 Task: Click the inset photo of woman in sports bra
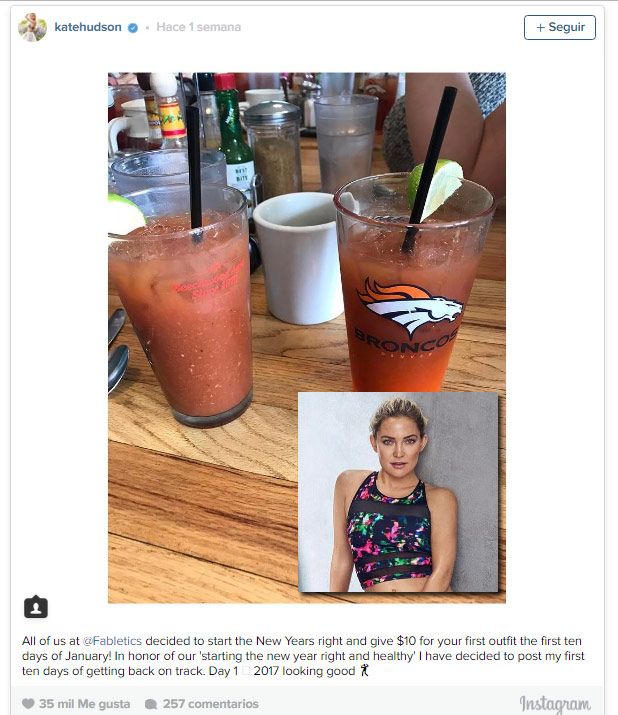(x=398, y=492)
